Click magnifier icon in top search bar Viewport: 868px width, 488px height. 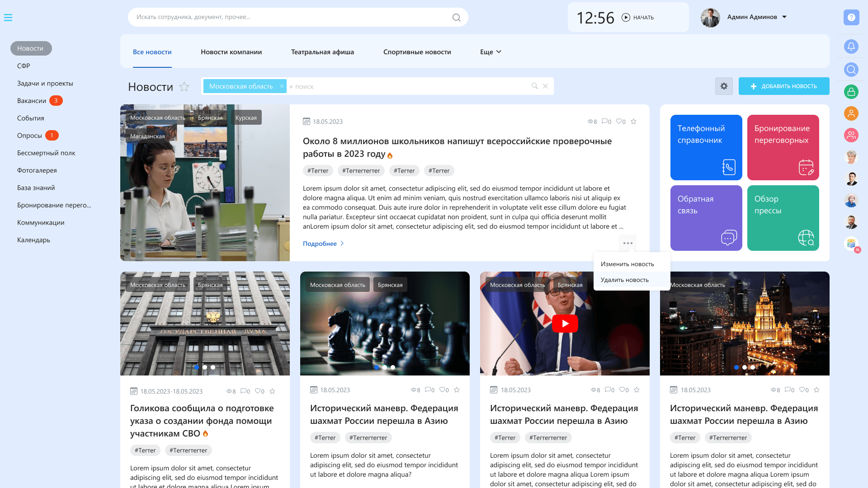[x=456, y=18]
